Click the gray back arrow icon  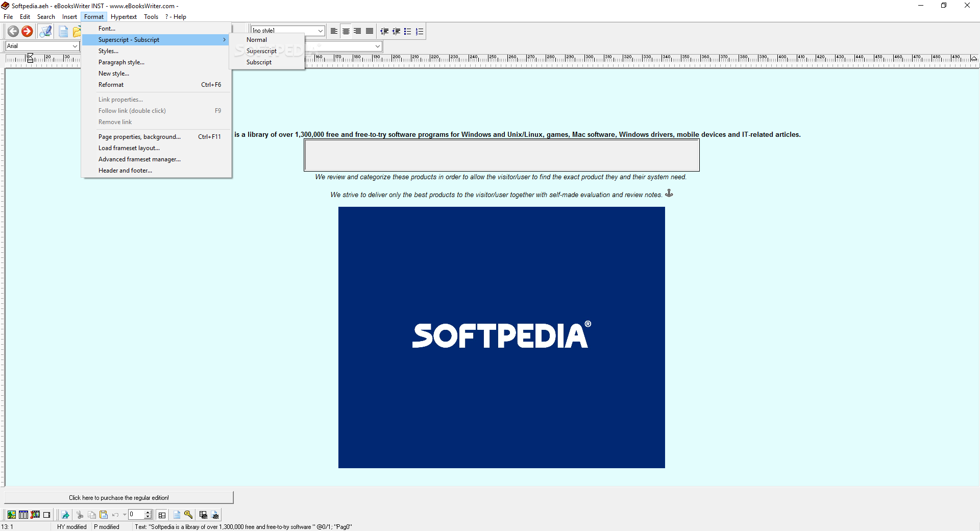point(13,31)
